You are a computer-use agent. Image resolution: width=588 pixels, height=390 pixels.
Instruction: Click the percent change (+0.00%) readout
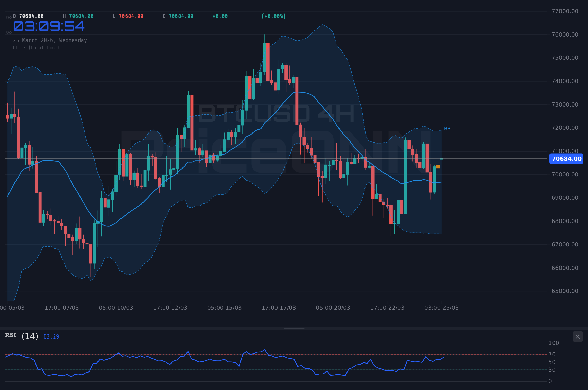pos(273,16)
